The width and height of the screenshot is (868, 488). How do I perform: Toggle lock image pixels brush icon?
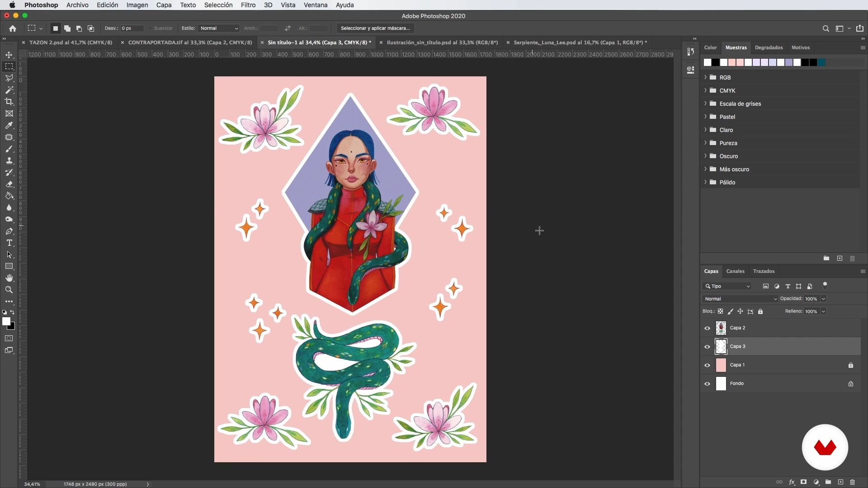tap(731, 311)
